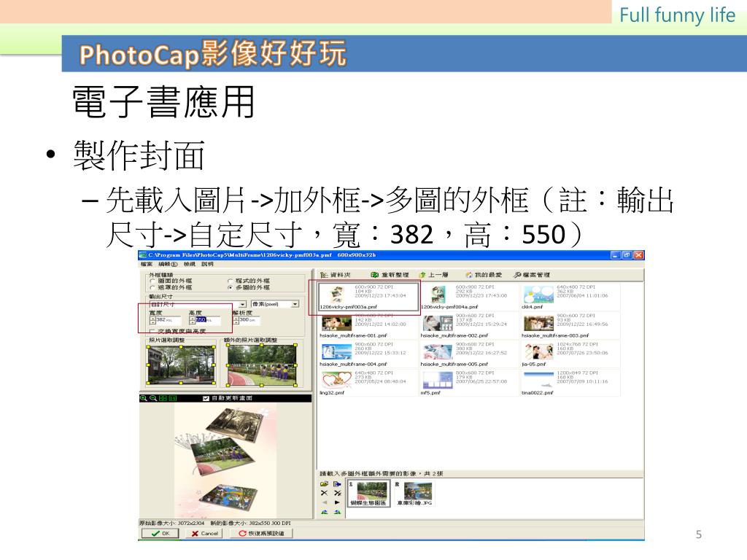Click the 高度 height stepper arrows
Viewport: 747px width, 560px height.
[192, 321]
